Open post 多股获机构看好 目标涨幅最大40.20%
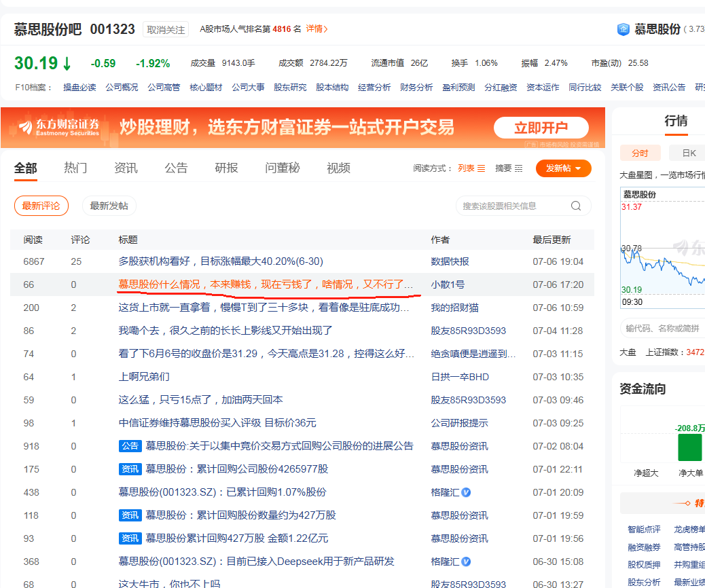705x588 pixels. (x=220, y=261)
